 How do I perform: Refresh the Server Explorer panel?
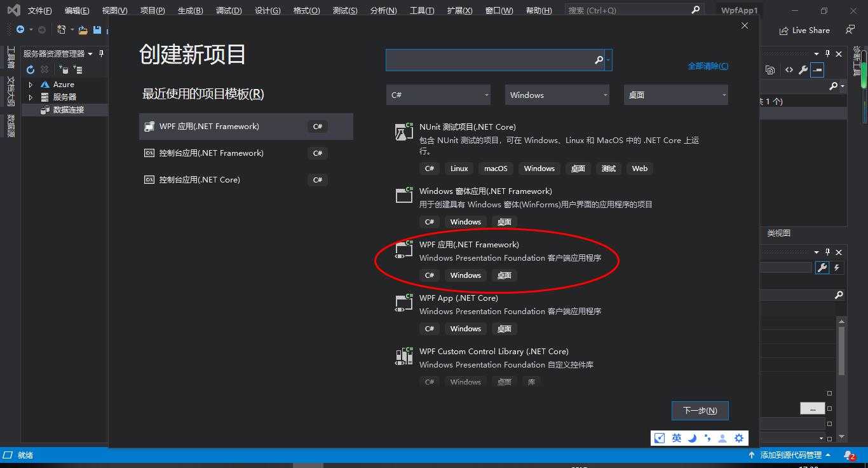(30, 70)
